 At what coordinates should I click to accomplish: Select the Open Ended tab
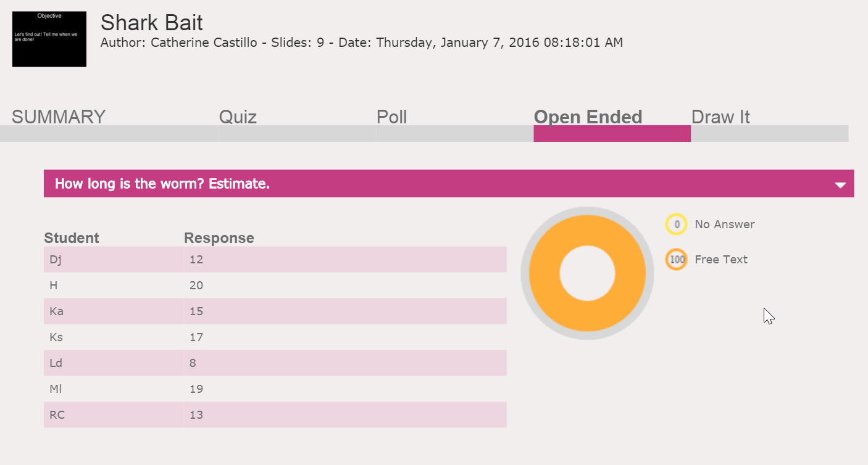pos(588,117)
